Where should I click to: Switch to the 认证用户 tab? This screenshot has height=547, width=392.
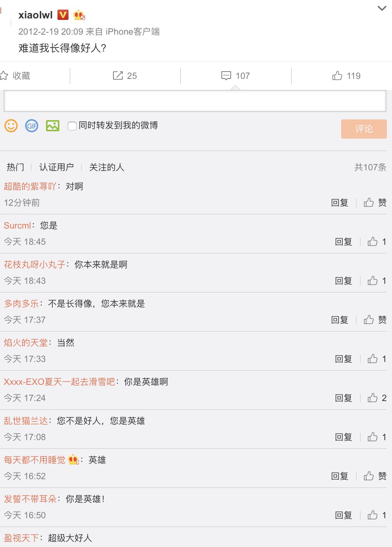click(x=56, y=167)
